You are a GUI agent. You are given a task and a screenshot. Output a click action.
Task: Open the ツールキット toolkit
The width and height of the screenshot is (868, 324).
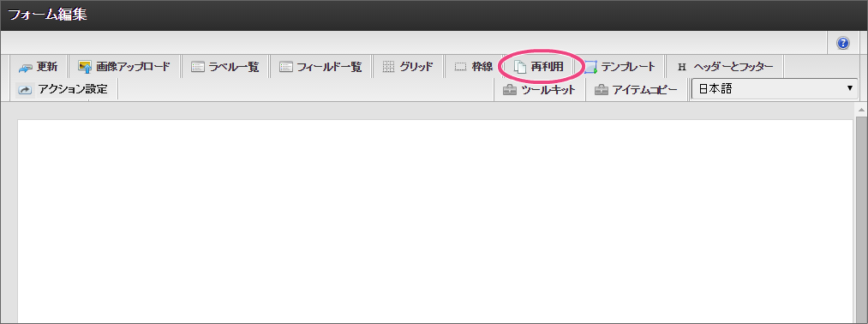point(540,89)
